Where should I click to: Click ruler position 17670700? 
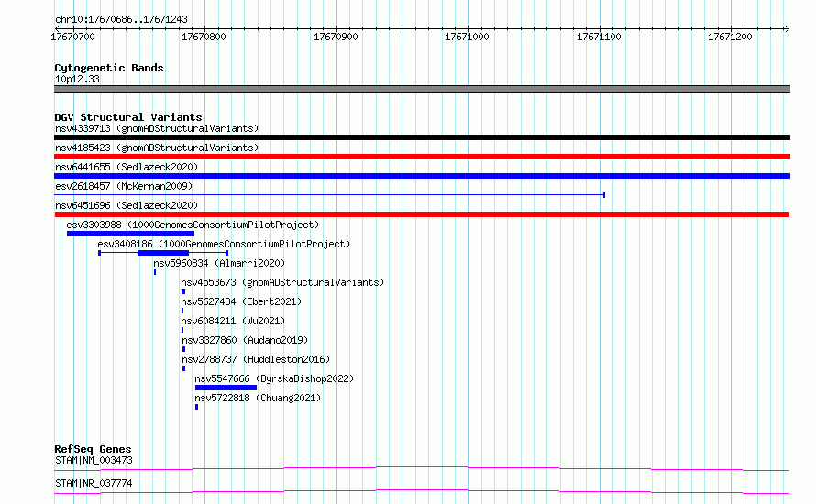pos(72,37)
